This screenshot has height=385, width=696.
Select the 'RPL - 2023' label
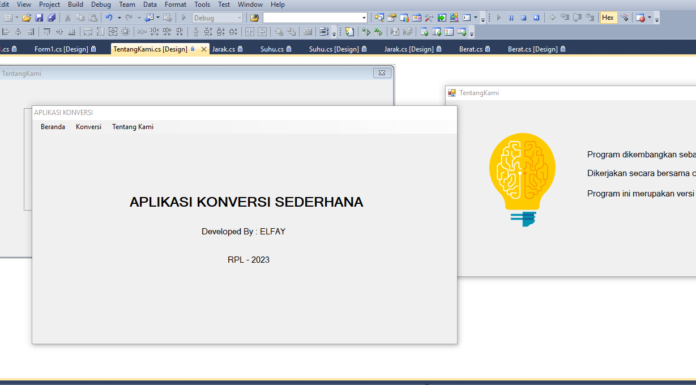pos(249,260)
